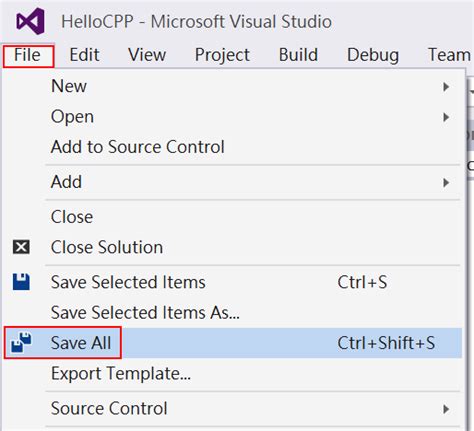
Task: Open the Debug menu
Action: [373, 55]
